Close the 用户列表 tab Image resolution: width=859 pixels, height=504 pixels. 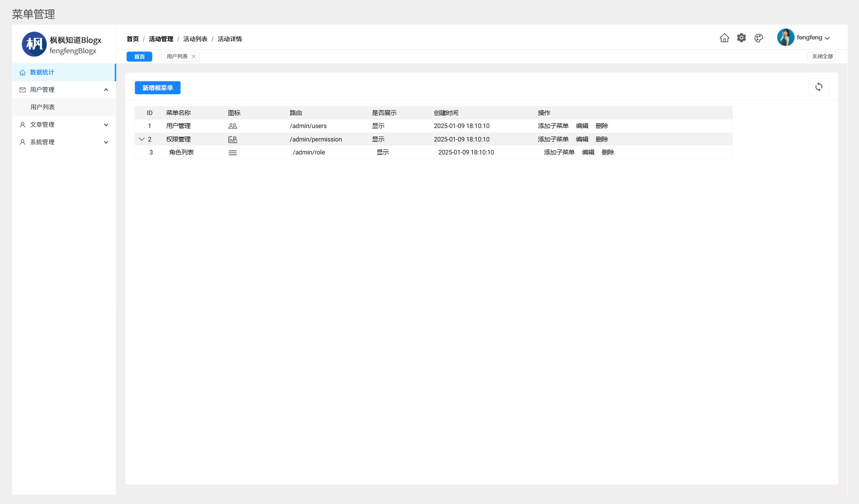[193, 56]
